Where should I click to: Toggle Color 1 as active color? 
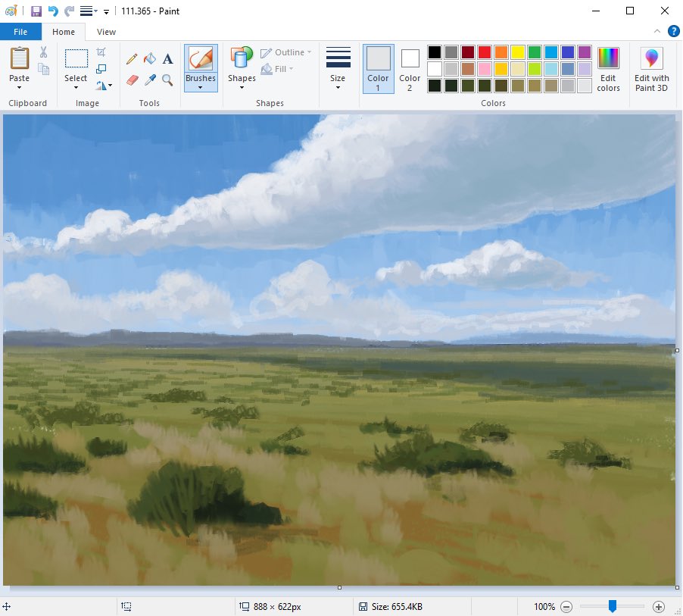pos(378,69)
